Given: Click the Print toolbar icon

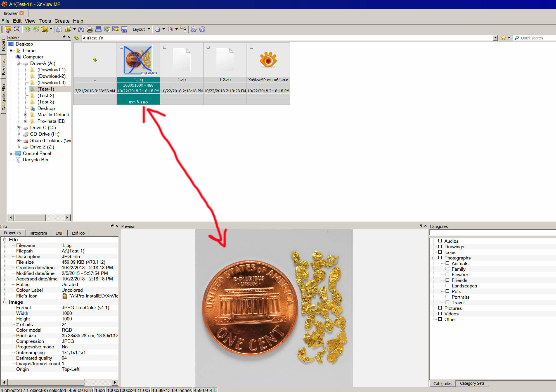Looking at the screenshot, I should [89, 29].
